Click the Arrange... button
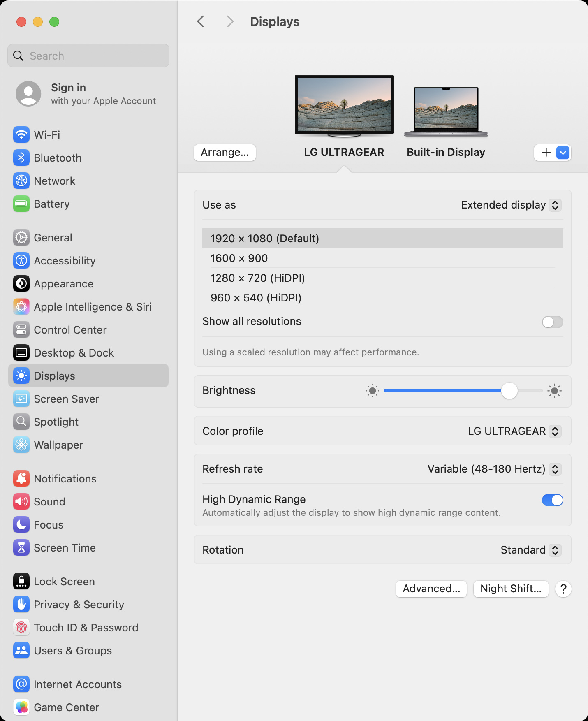Viewport: 588px width, 721px height. tap(225, 153)
